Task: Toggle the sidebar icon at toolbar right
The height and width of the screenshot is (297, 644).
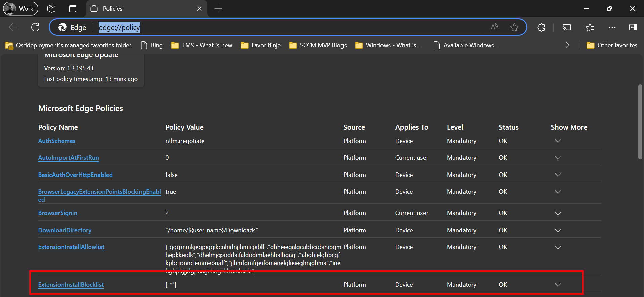Action: click(633, 28)
